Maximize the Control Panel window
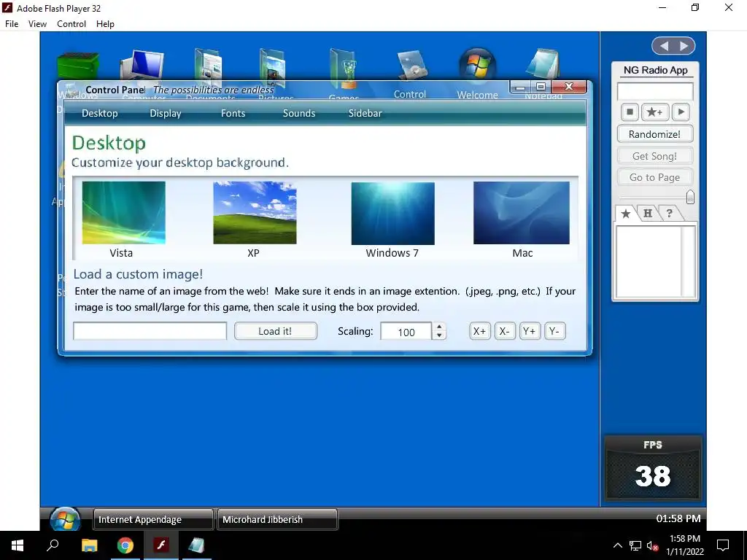The image size is (747, 560). 541,87
